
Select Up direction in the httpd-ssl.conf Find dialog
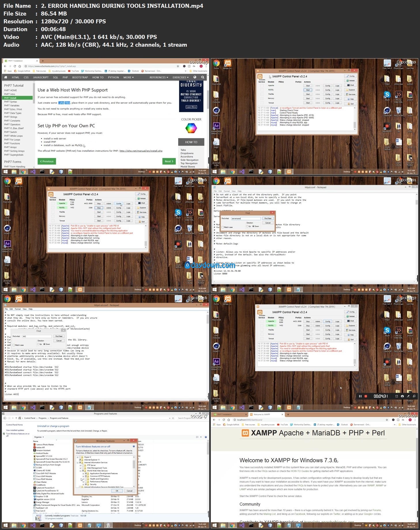[x=38, y=344]
